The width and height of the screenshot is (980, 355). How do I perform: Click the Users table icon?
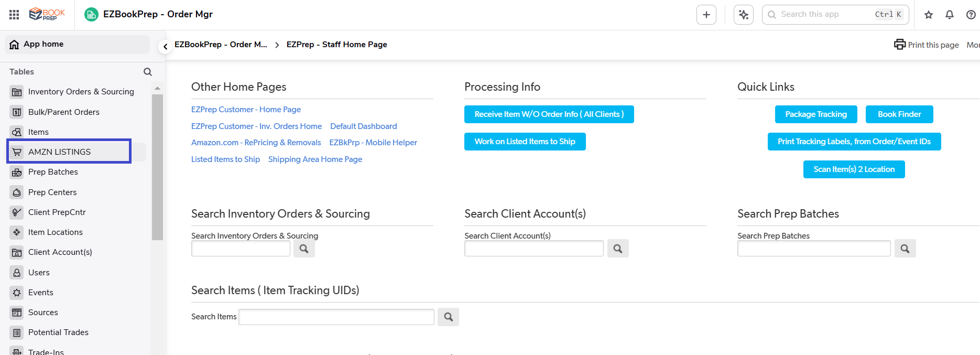[x=17, y=273]
